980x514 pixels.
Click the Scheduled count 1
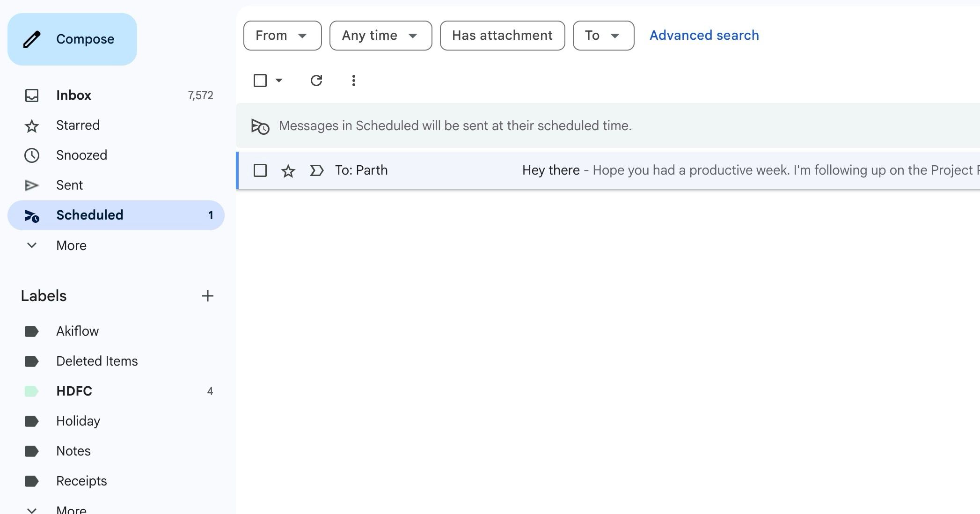pyautogui.click(x=211, y=215)
